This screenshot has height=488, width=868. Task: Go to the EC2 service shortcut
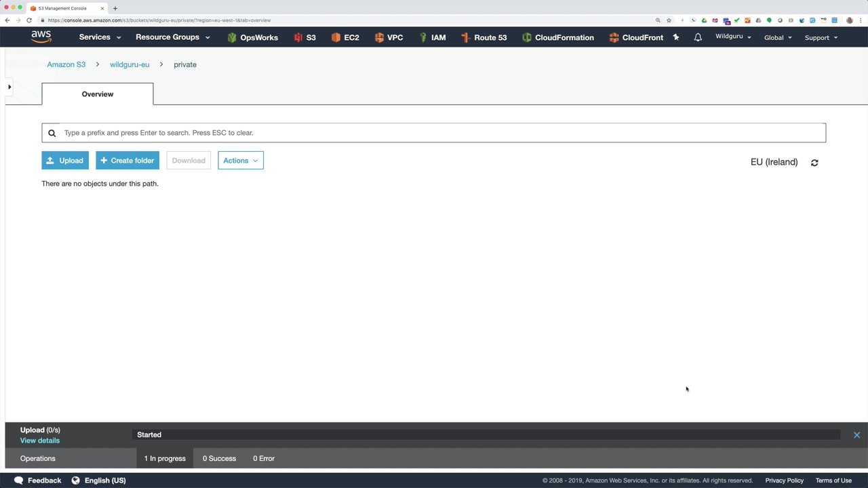[345, 37]
